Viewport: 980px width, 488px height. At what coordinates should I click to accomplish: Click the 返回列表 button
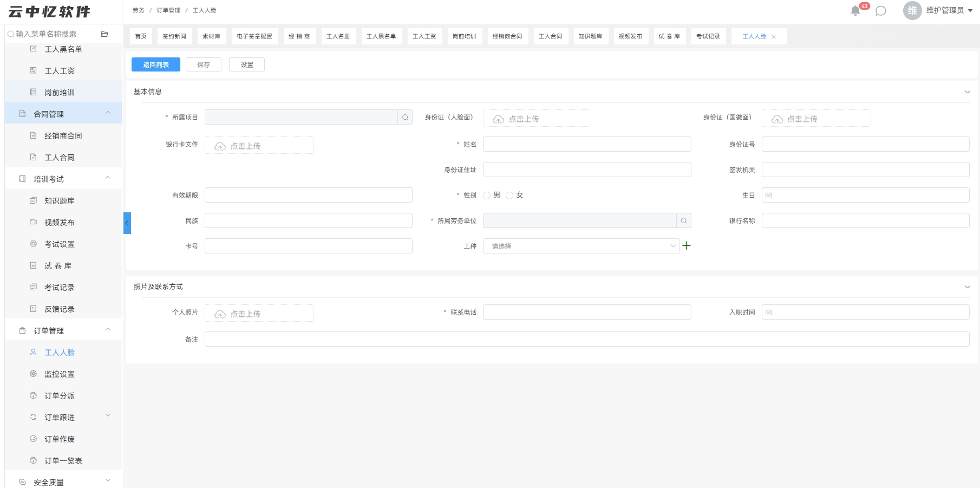(x=156, y=64)
